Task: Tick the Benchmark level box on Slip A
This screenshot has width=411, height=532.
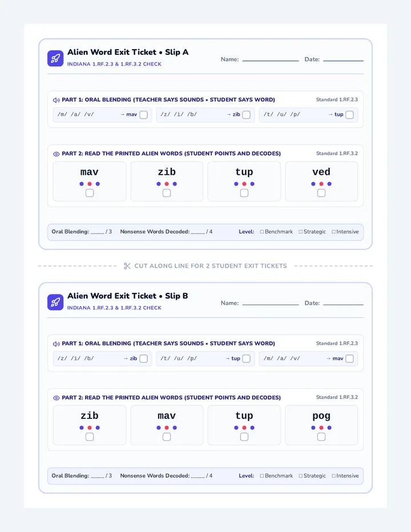Action: pyautogui.click(x=261, y=232)
